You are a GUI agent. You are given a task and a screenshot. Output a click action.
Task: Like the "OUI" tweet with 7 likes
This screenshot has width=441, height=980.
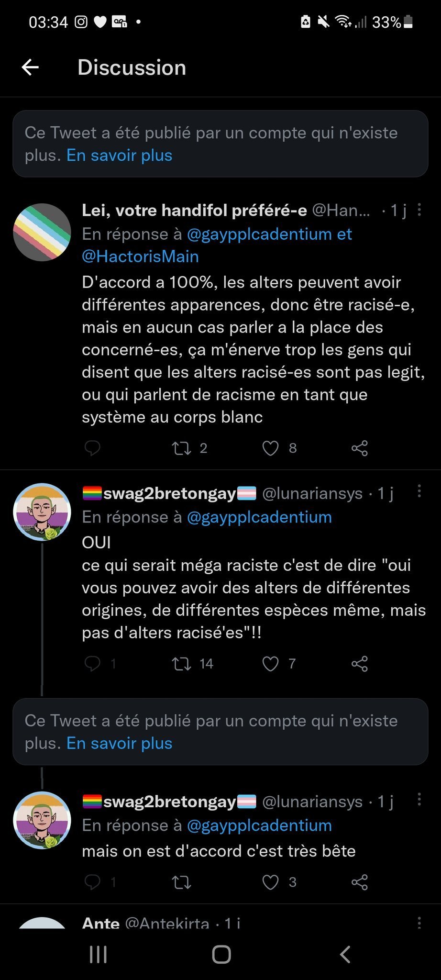tap(271, 664)
